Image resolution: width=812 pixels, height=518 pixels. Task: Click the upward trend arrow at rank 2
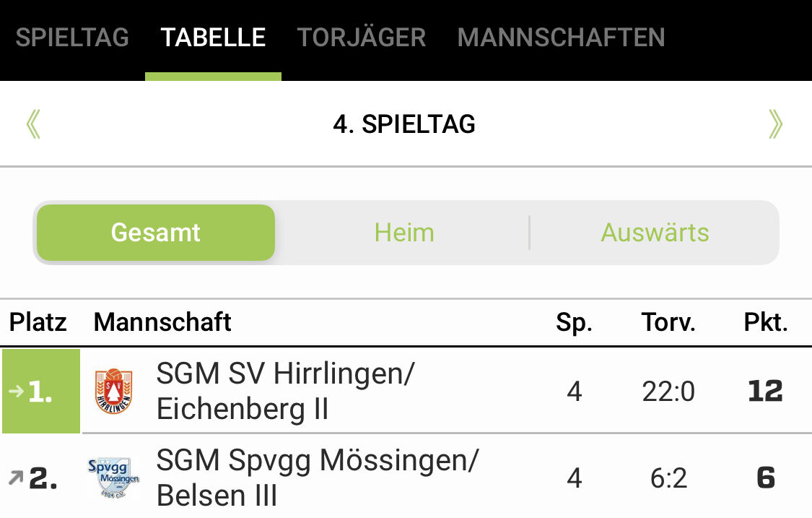pyautogui.click(x=15, y=478)
